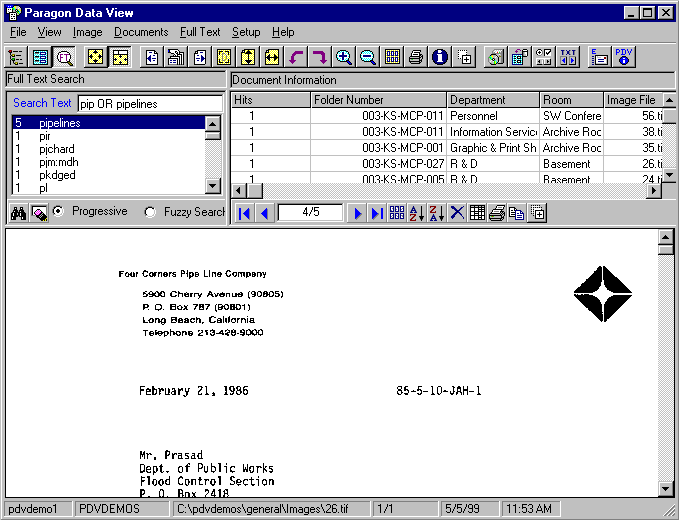Click the table grid icon in results toolbar

[x=477, y=213]
